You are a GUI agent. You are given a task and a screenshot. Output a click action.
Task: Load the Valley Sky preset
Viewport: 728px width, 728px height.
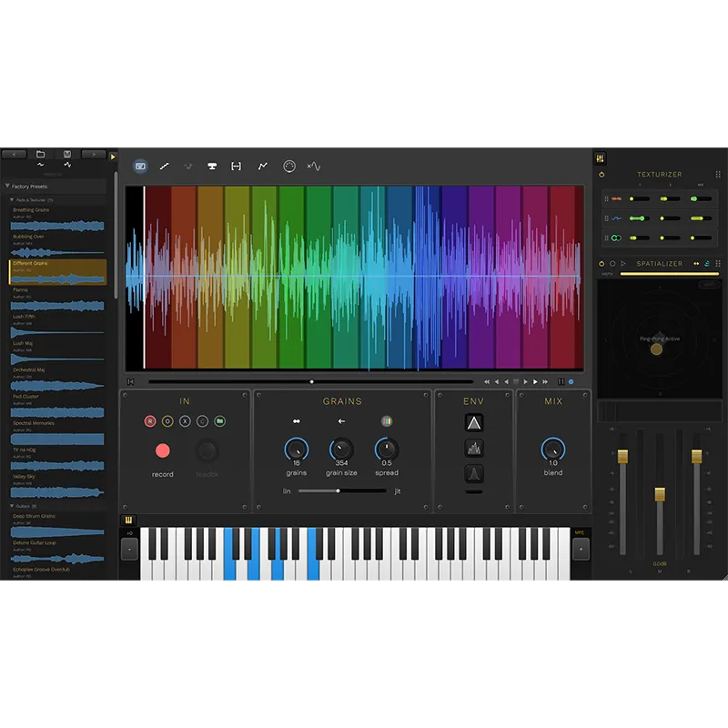pyautogui.click(x=57, y=486)
